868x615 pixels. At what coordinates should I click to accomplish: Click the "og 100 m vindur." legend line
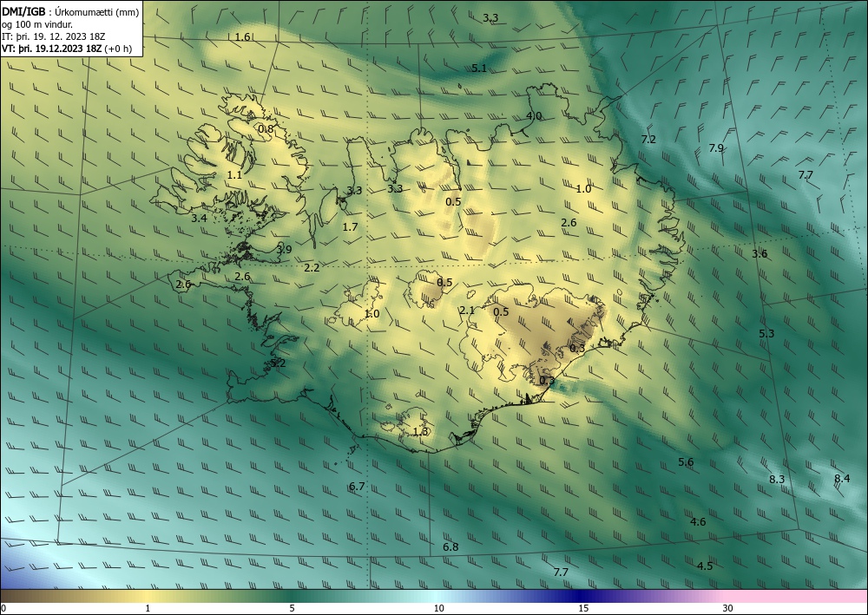coord(37,24)
